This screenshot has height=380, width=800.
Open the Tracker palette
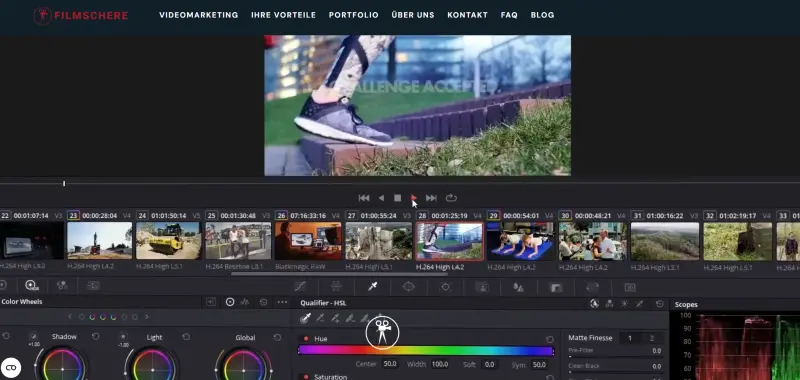click(445, 287)
